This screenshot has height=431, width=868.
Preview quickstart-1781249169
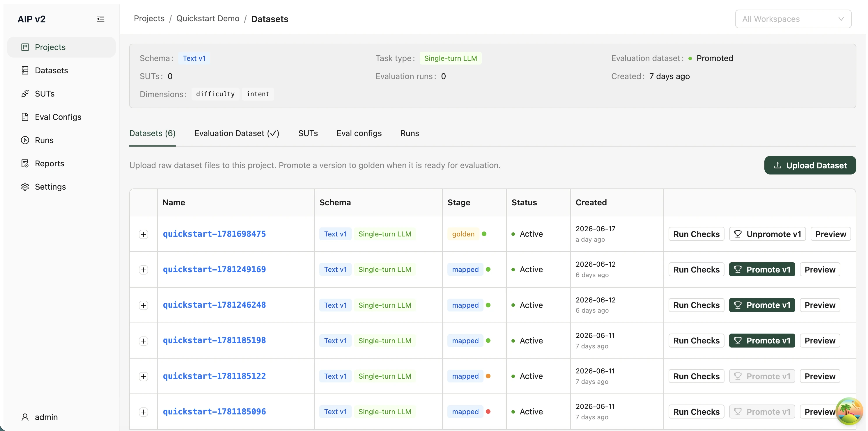click(820, 270)
